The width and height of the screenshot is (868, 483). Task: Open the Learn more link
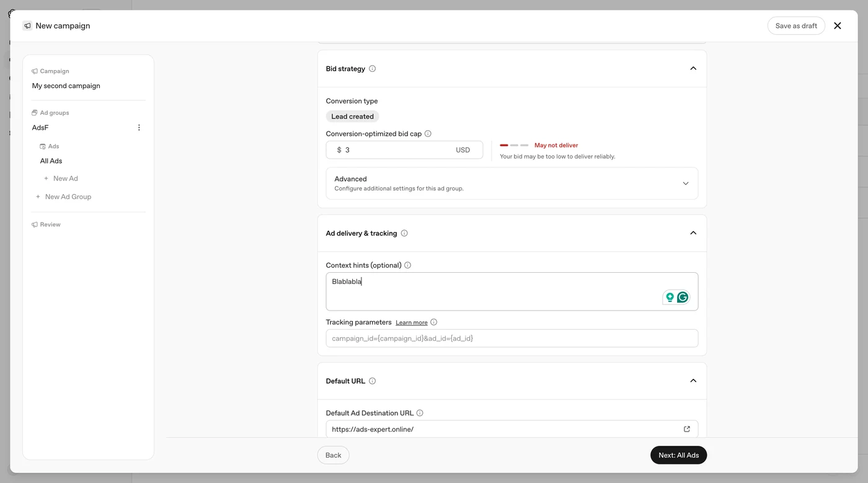(412, 322)
